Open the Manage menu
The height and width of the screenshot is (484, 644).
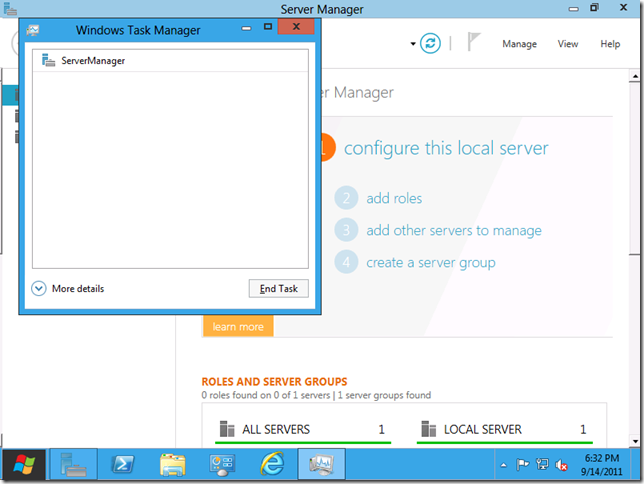519,44
